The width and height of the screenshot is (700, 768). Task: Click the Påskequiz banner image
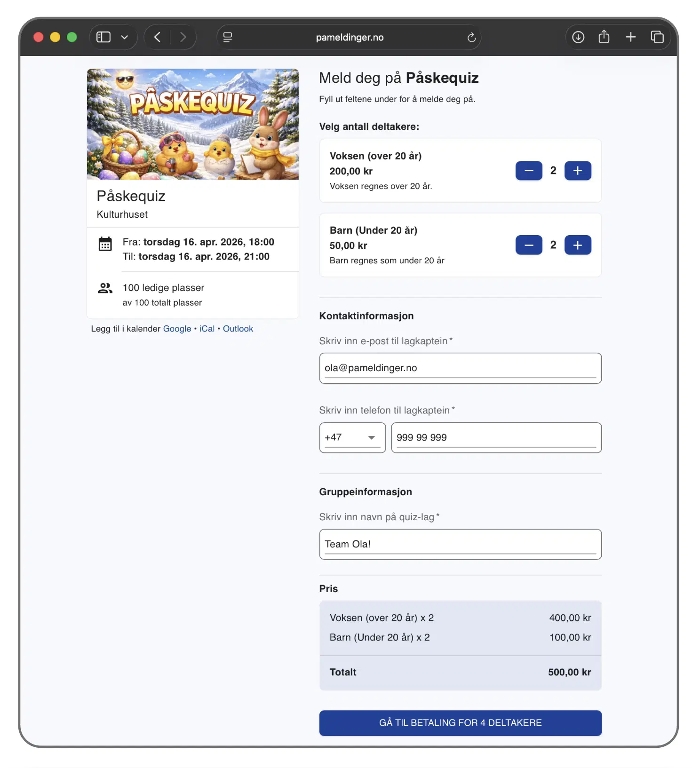(x=193, y=124)
